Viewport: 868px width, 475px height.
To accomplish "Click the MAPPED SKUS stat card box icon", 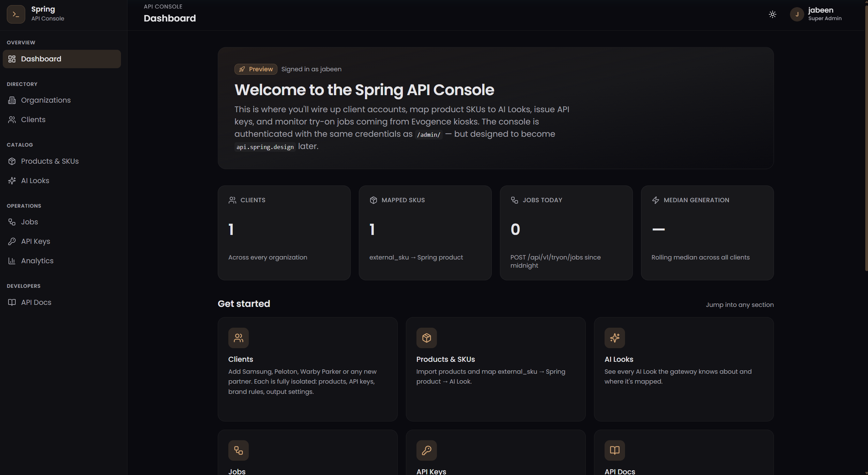I will (374, 200).
